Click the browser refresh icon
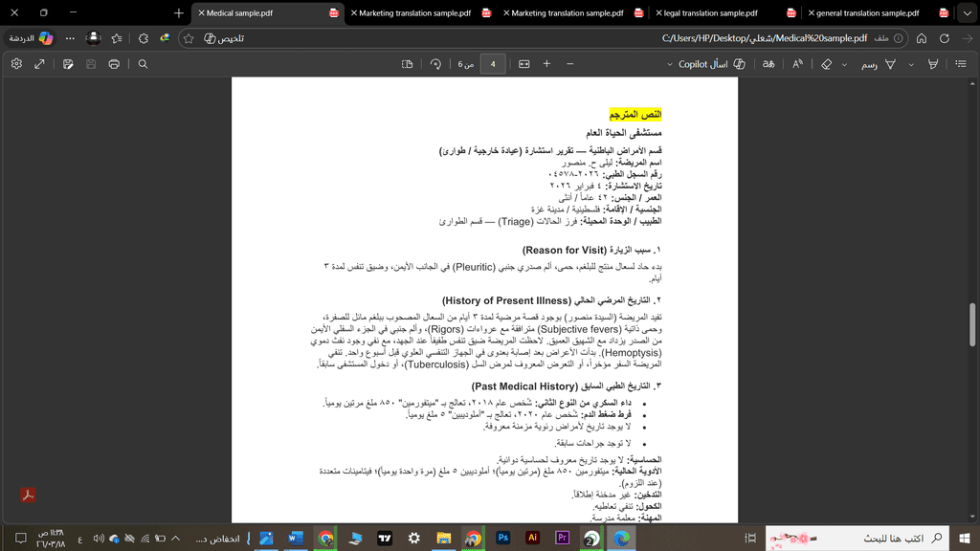This screenshot has width=980, height=551. (x=945, y=38)
